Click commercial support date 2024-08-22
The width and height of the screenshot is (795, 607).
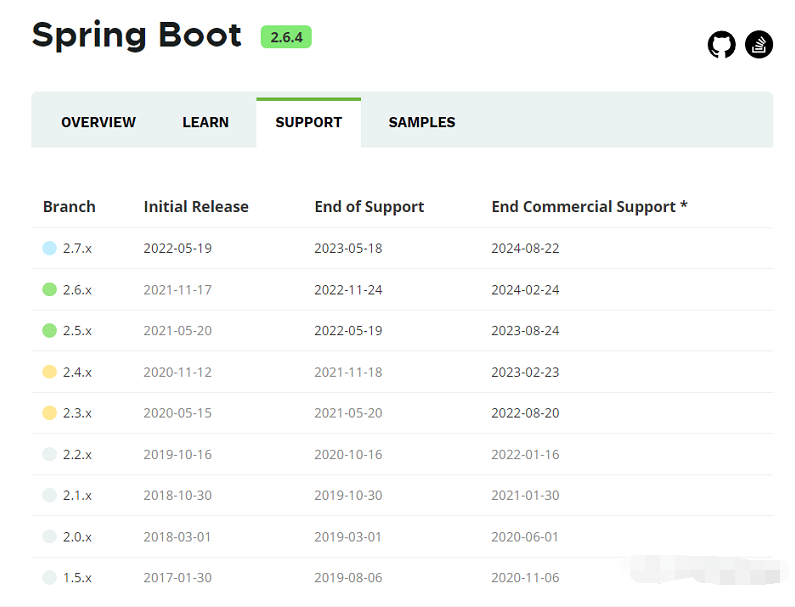(x=525, y=248)
